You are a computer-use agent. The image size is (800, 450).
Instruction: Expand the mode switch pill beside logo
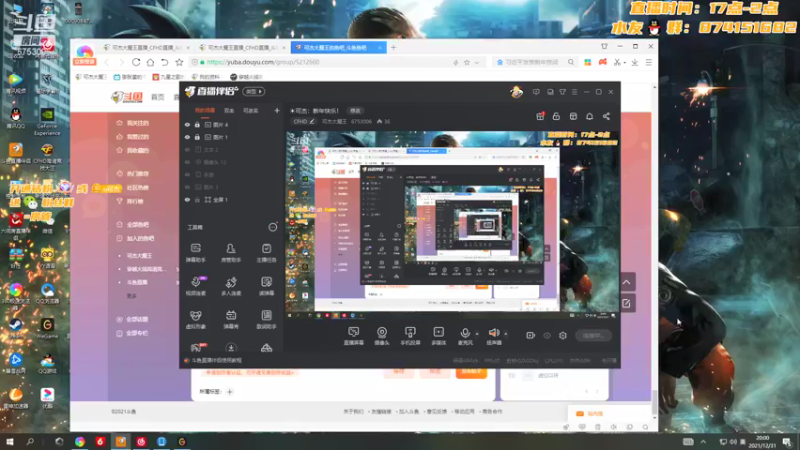click(x=254, y=92)
